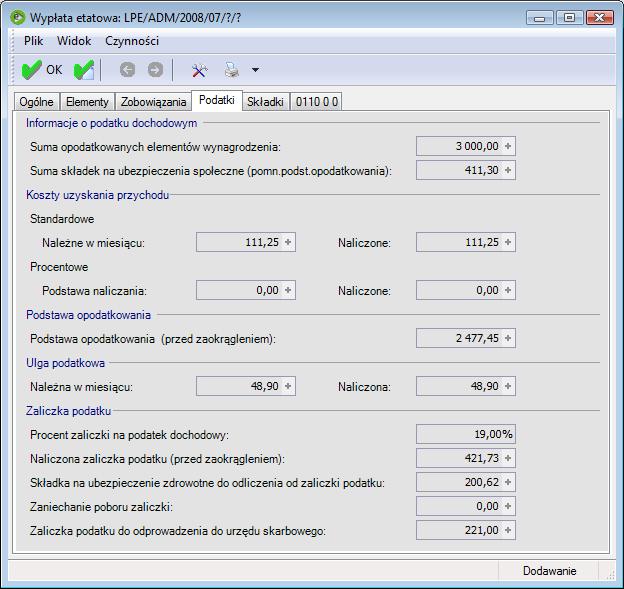Viewport: 624px width, 589px height.
Task: Click the 'Podstawa opodatkowania' section heading
Action: (x=88, y=315)
